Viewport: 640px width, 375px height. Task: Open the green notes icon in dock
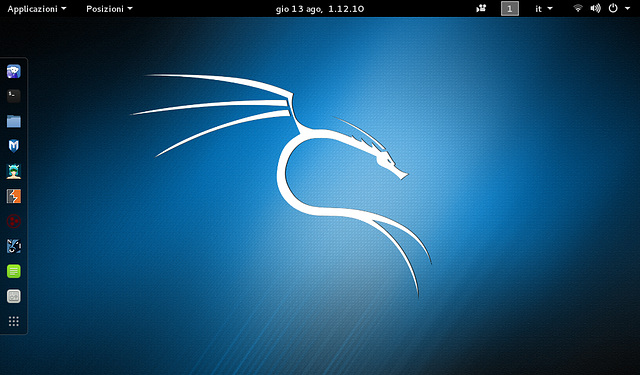click(13, 271)
